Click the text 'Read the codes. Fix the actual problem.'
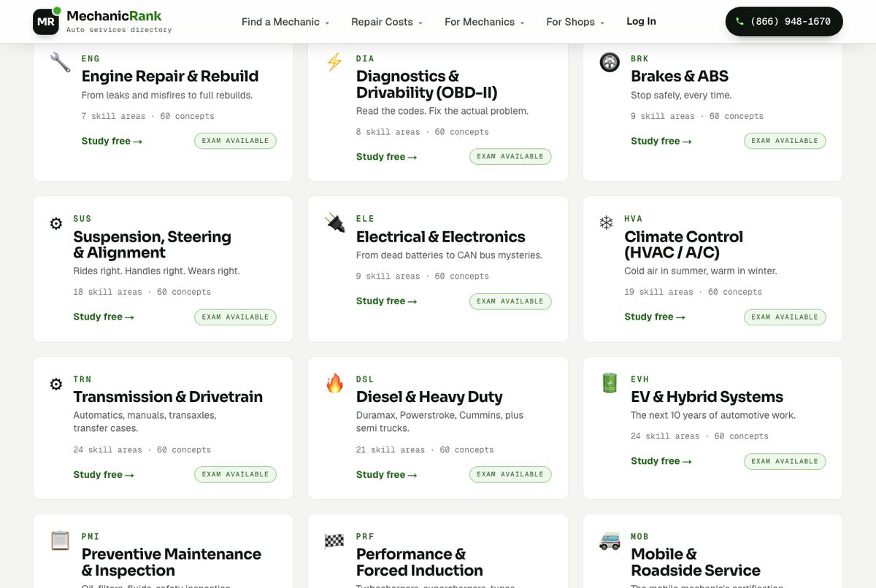Image resolution: width=876 pixels, height=588 pixels. [442, 111]
